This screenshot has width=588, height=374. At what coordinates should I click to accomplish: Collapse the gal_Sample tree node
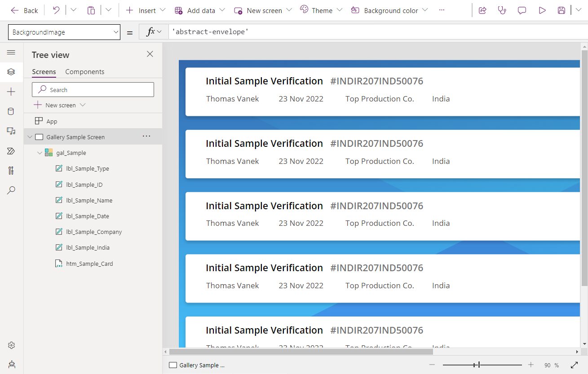coord(40,153)
